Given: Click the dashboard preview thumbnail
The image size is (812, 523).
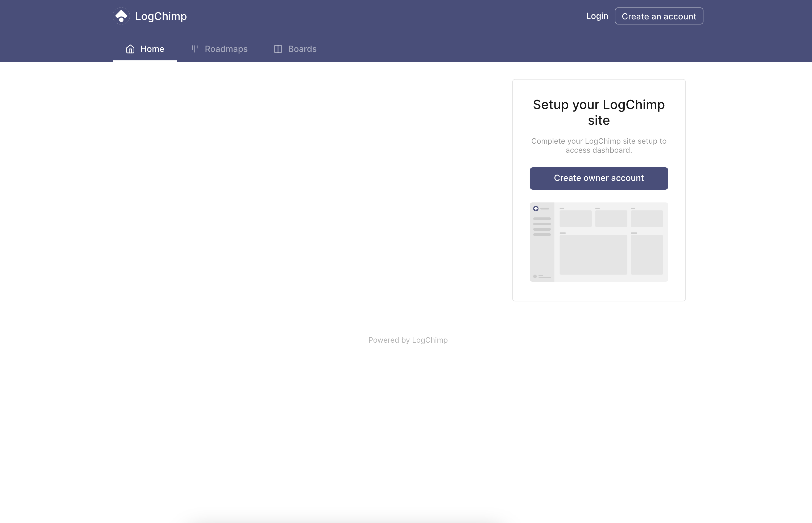Looking at the screenshot, I should click(598, 242).
